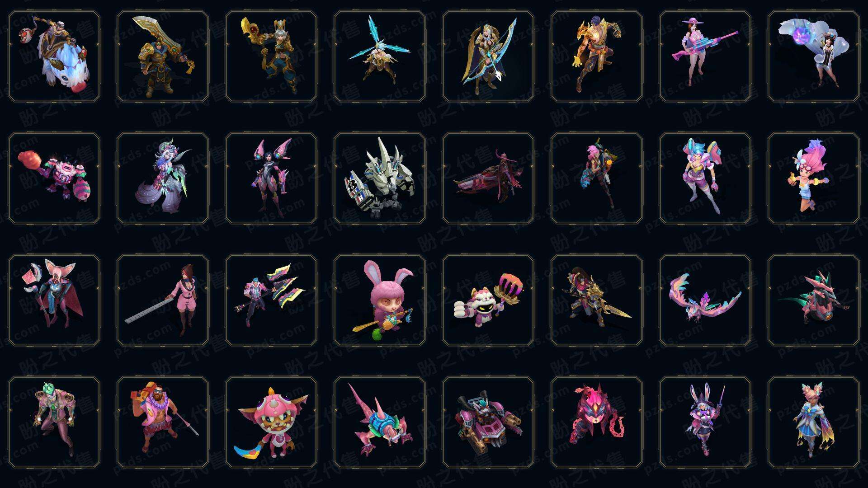868x488 pixels.
Task: Select the big-eared mage with red cape
Action: click(x=54, y=300)
